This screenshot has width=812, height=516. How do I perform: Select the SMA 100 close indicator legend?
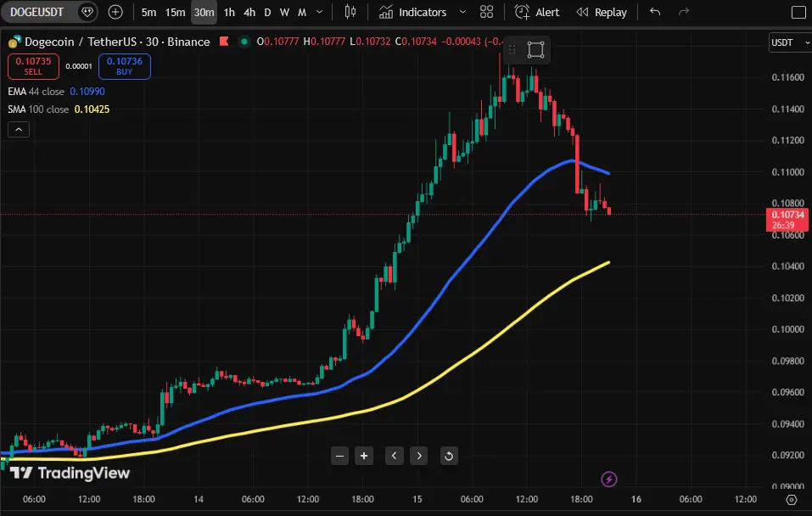coord(59,109)
